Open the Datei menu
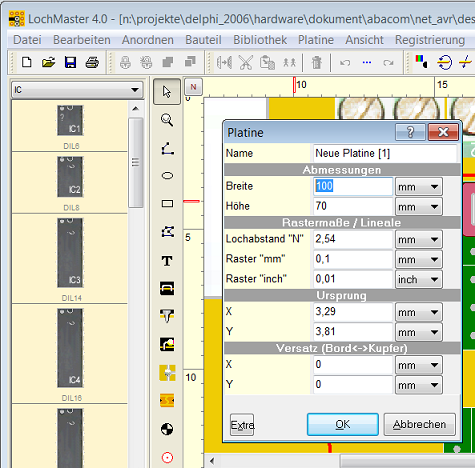Screen dimensions: 475x468 [27, 40]
